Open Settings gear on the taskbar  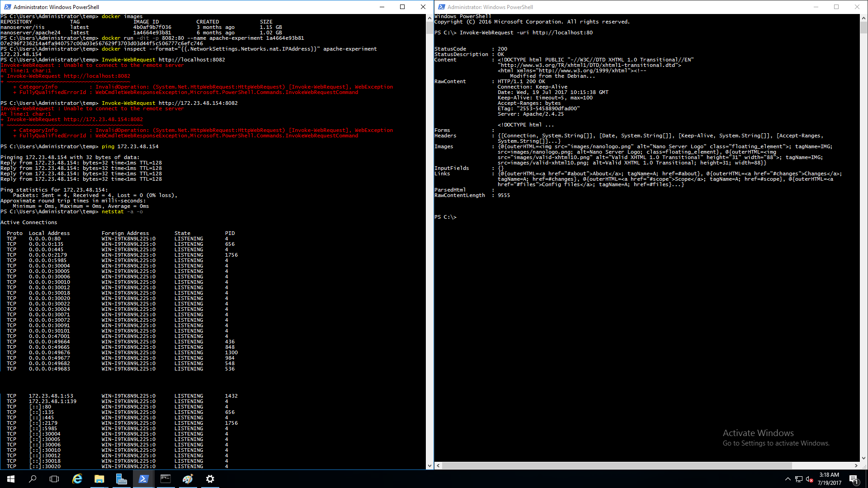tap(210, 479)
